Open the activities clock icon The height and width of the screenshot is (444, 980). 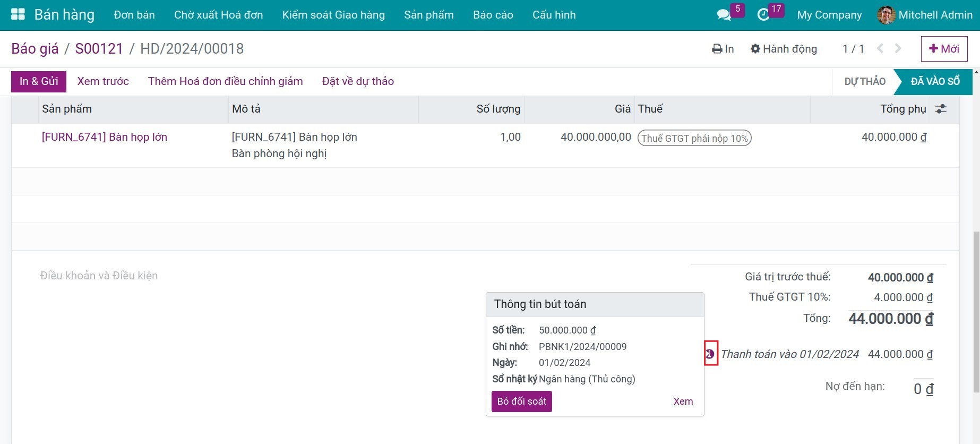pyautogui.click(x=763, y=15)
